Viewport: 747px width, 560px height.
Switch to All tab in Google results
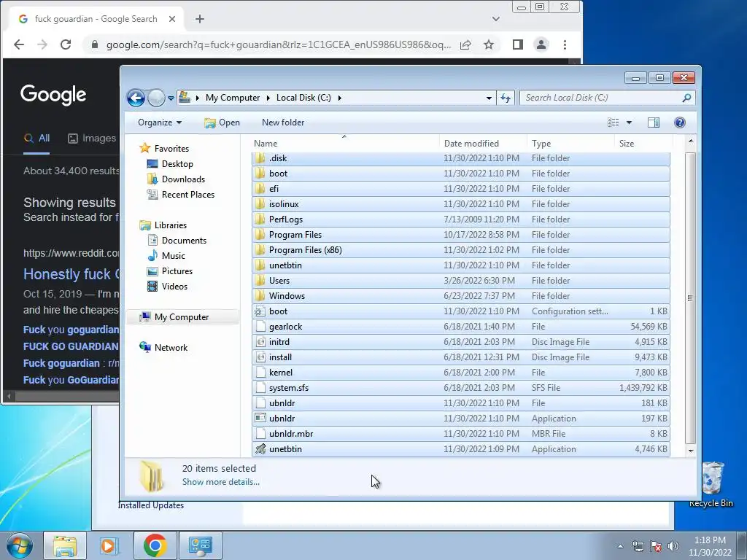click(36, 138)
